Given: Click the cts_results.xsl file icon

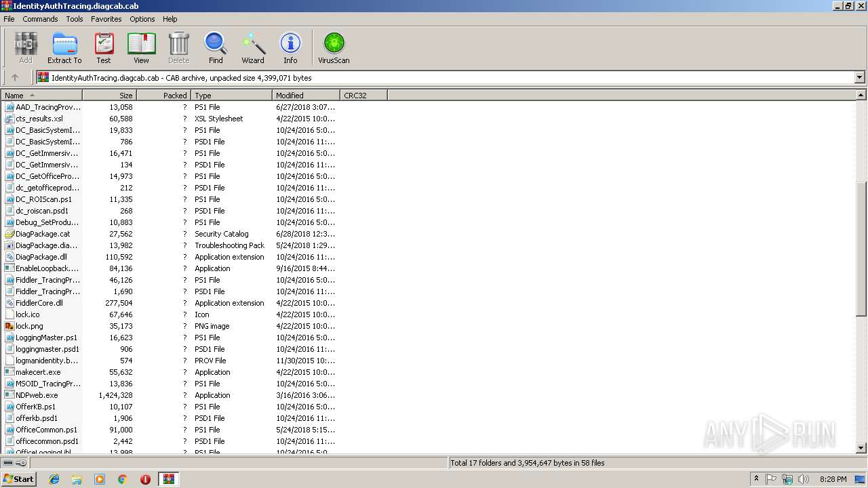Looking at the screenshot, I should (x=9, y=119).
